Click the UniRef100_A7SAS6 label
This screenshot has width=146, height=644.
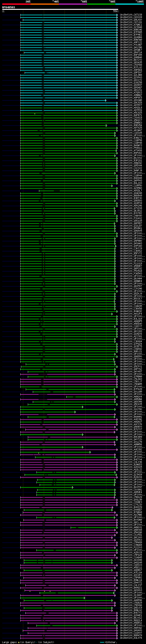131,151
